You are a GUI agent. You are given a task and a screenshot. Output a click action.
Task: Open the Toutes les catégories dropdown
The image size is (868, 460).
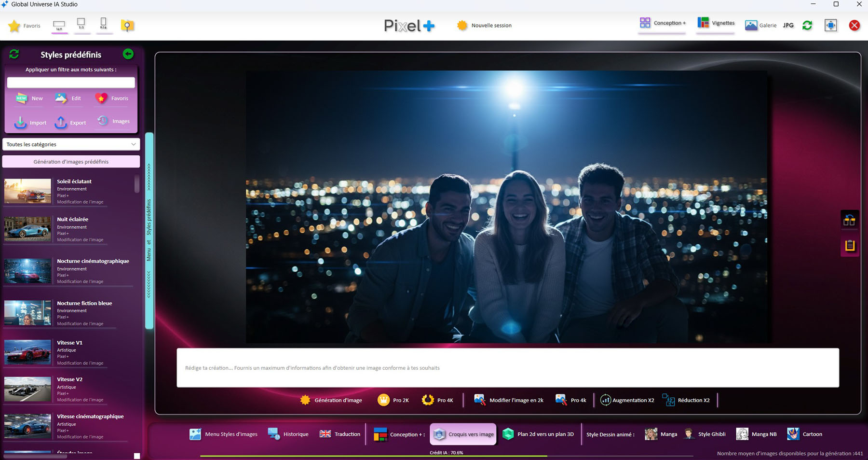click(71, 144)
